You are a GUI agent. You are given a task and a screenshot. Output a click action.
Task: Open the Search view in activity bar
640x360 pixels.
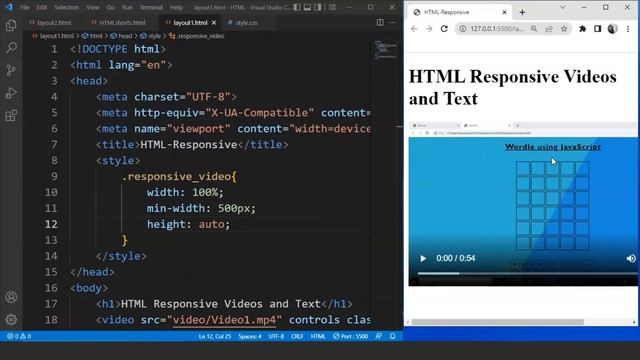[11, 48]
